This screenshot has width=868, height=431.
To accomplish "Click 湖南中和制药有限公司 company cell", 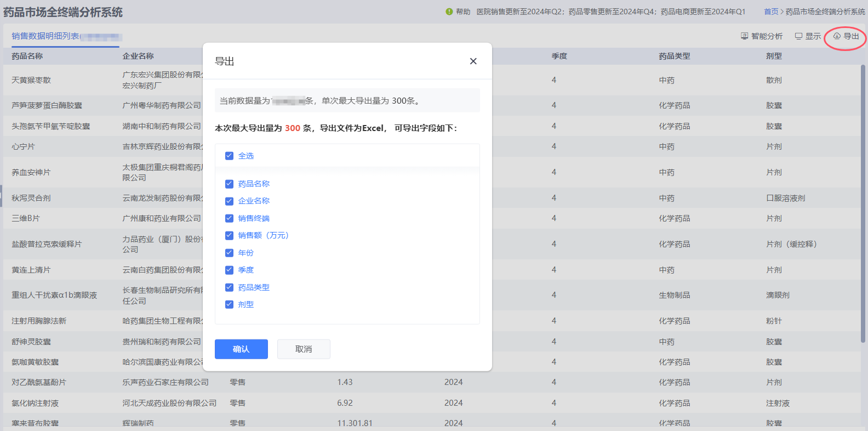I will pyautogui.click(x=162, y=126).
